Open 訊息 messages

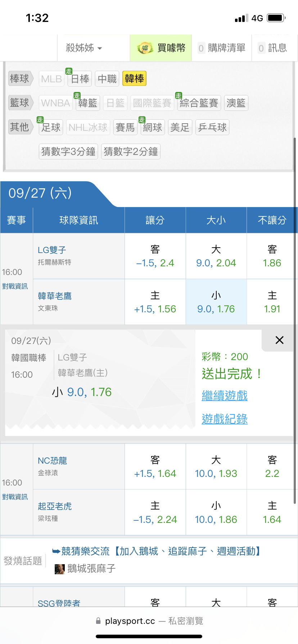(x=272, y=48)
